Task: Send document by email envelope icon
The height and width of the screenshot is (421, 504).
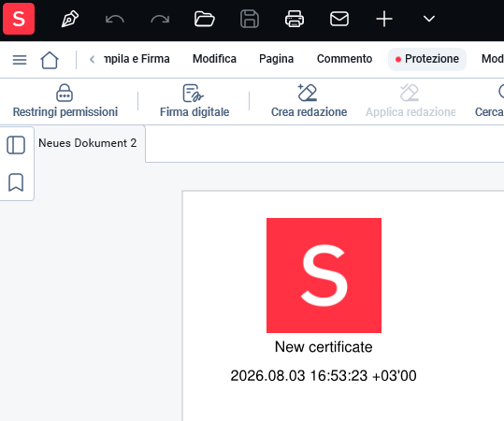Action: coord(339,19)
